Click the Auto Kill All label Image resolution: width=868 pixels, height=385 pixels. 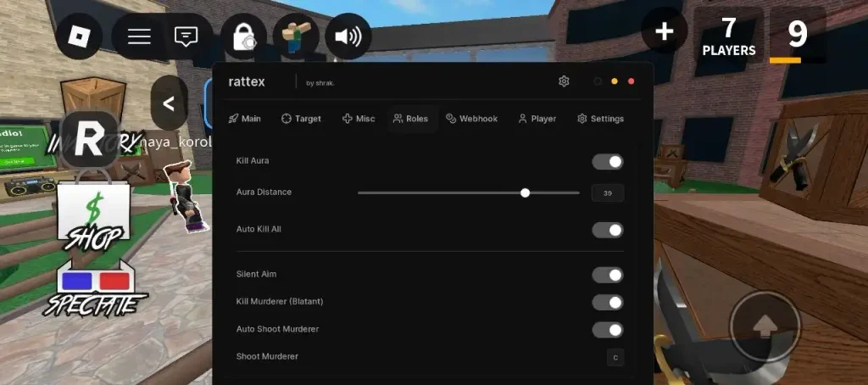259,229
